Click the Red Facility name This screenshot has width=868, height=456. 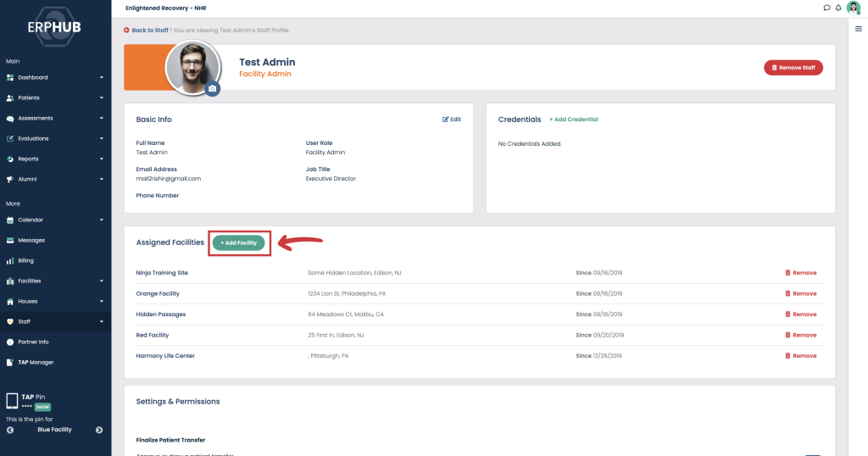(x=153, y=336)
